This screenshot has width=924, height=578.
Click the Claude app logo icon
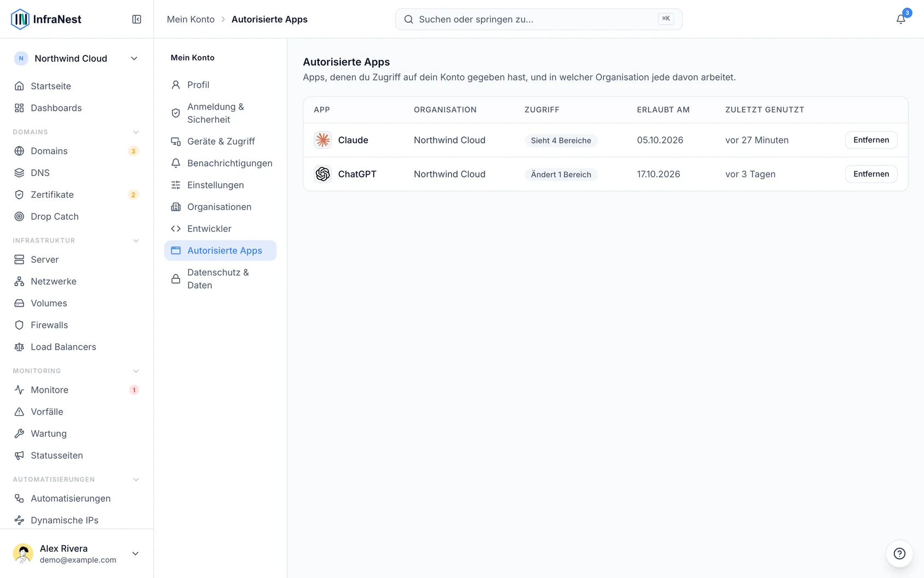(323, 140)
